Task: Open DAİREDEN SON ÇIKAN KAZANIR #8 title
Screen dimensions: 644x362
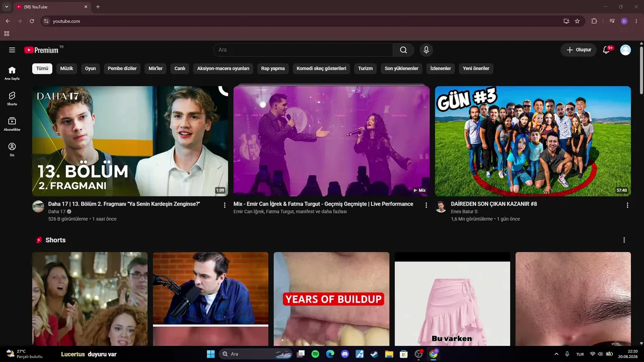Action: tap(494, 204)
